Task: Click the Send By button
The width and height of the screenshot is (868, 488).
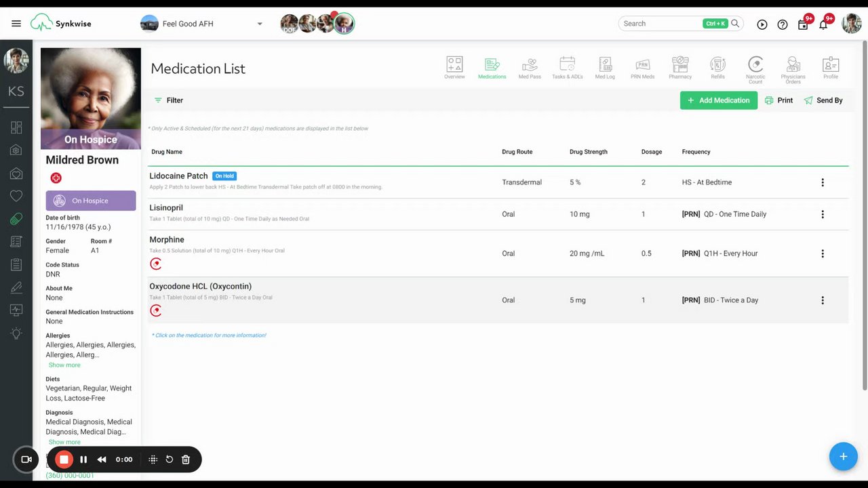Action: coord(823,100)
